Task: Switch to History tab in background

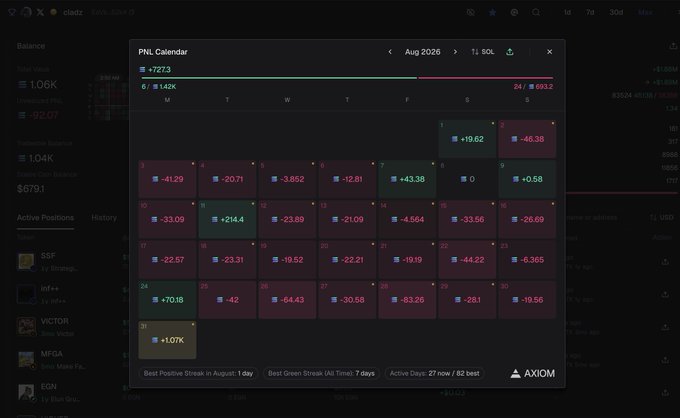Action: tap(104, 218)
